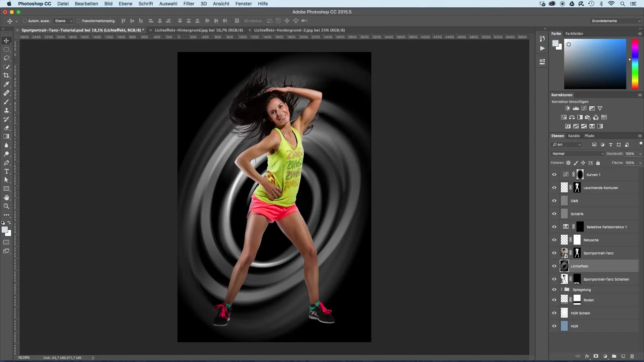Select the Quick Selection tool
The height and width of the screenshot is (362, 644).
click(6, 67)
